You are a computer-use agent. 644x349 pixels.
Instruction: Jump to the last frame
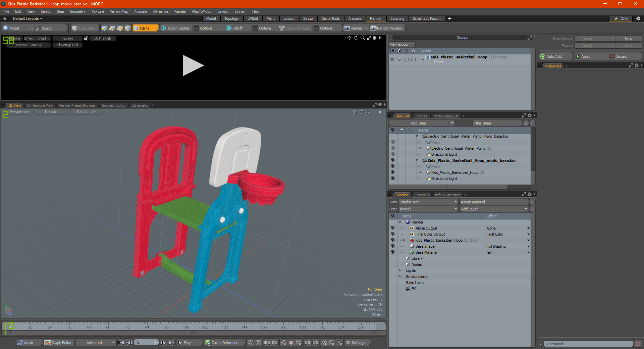171,343
